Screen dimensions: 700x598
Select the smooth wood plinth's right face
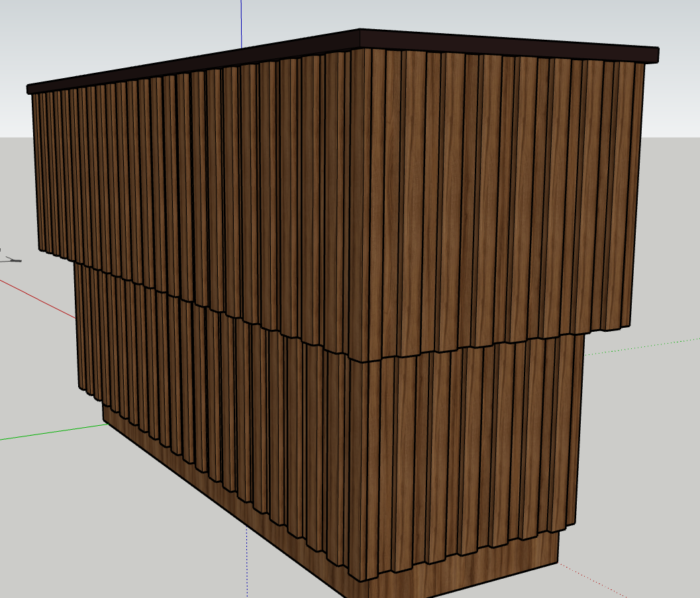[464, 570]
